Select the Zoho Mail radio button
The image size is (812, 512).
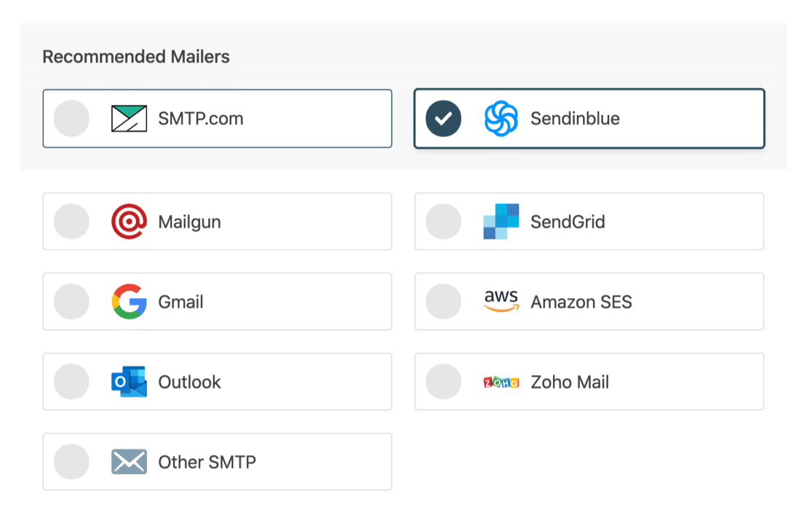point(443,381)
